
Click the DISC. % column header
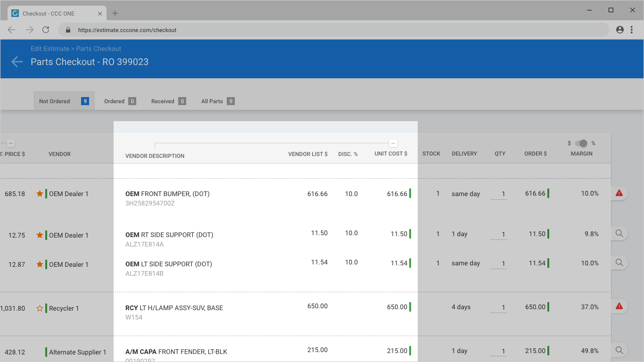click(x=348, y=154)
